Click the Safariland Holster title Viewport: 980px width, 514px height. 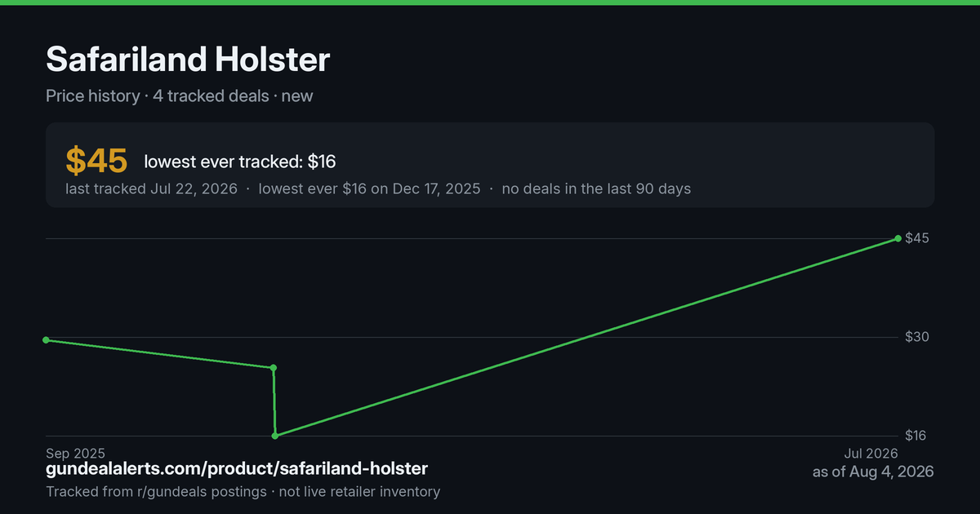point(188,60)
